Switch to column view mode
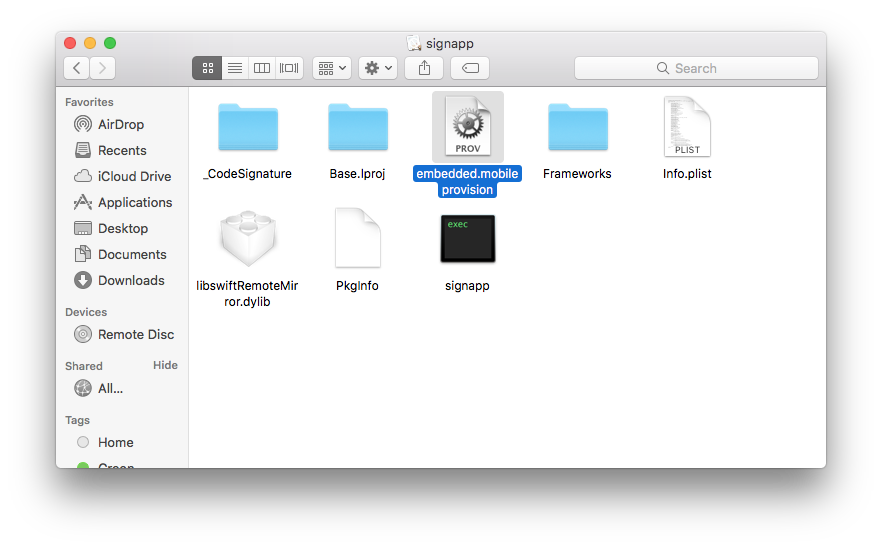The width and height of the screenshot is (882, 548). [x=262, y=68]
